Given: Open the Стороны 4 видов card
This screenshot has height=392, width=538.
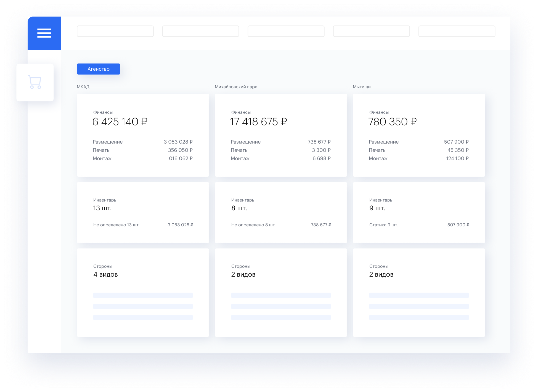Looking at the screenshot, I should pyautogui.click(x=143, y=292).
